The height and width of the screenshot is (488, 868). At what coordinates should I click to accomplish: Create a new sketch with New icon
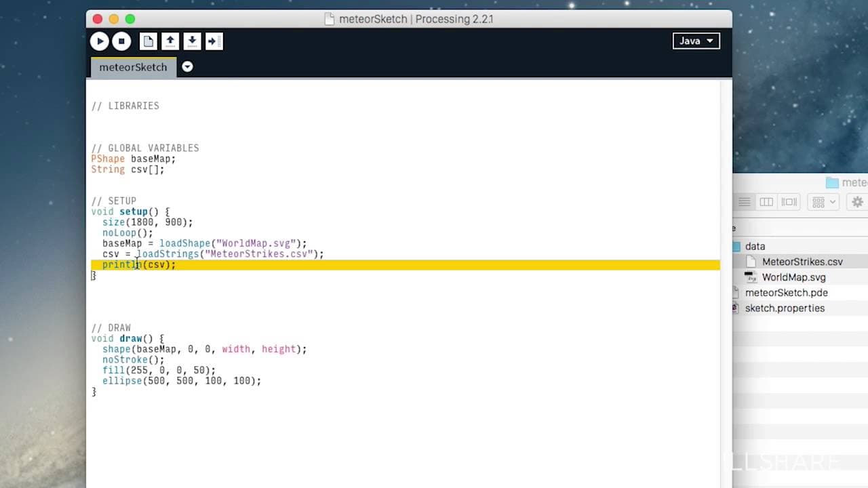pos(148,41)
